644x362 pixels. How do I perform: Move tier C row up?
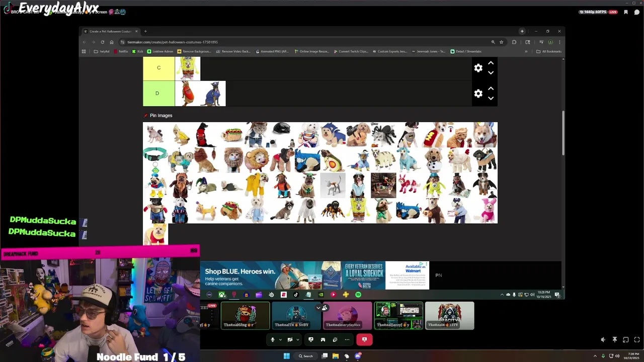[x=491, y=63]
